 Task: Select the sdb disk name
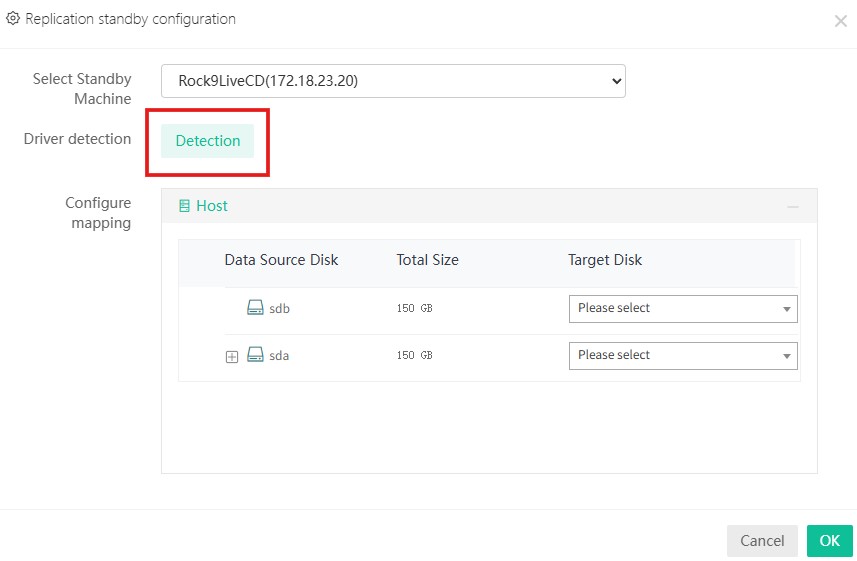pyautogui.click(x=279, y=309)
